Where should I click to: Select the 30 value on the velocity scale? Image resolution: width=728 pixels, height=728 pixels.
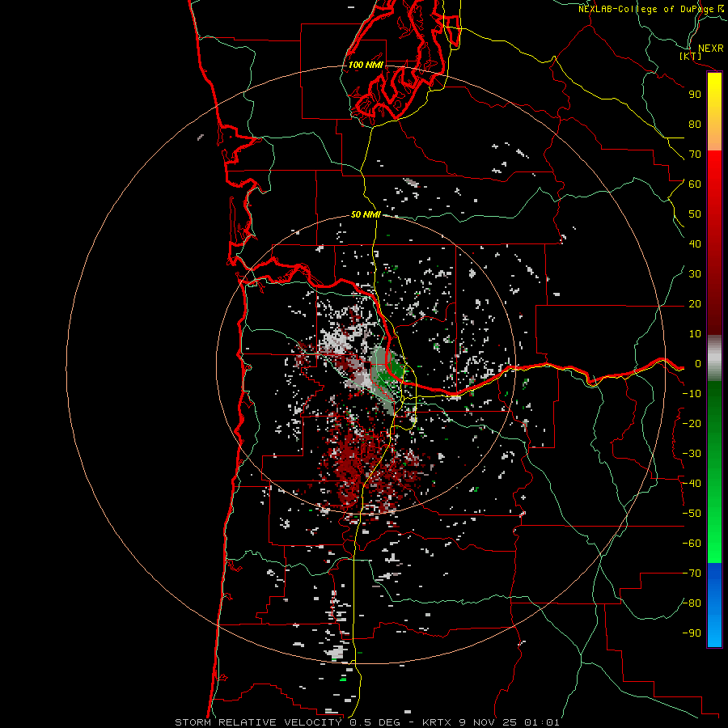pos(695,274)
